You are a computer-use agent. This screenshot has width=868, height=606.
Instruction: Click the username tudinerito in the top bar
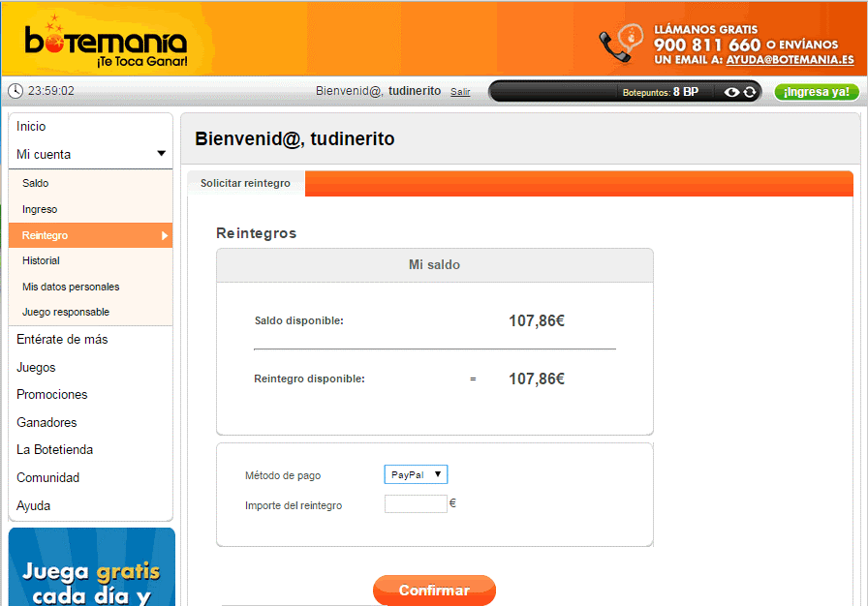click(x=415, y=91)
